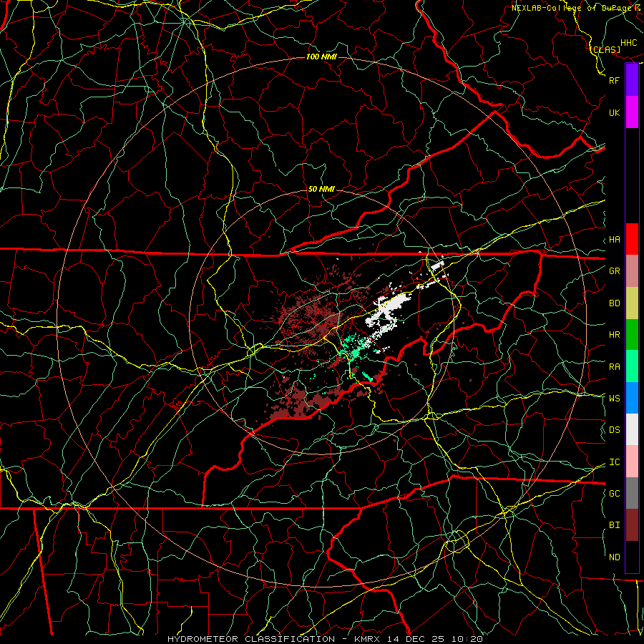Click the BI brown legend swatch
Screen dimensions: 644x644
(632, 525)
